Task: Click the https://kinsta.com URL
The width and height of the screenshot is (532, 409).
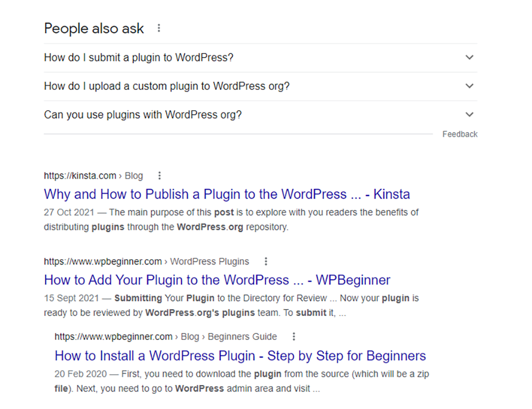Action: point(79,176)
